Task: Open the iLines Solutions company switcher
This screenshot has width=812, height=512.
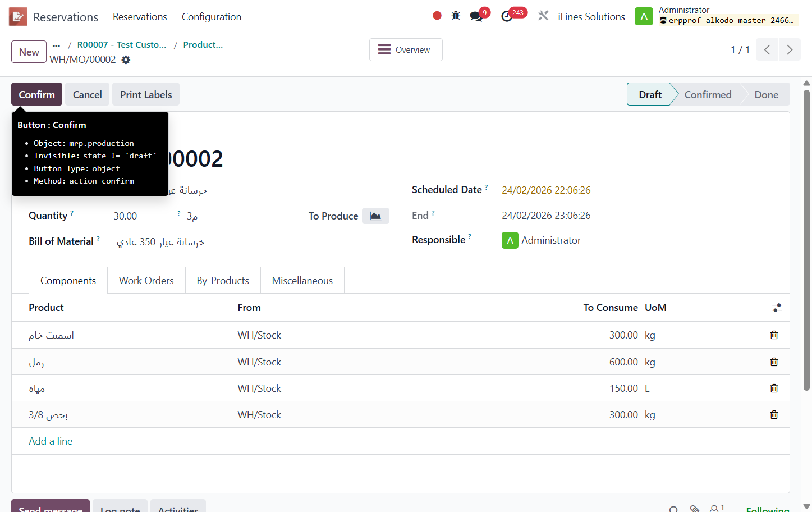Action: click(x=591, y=17)
